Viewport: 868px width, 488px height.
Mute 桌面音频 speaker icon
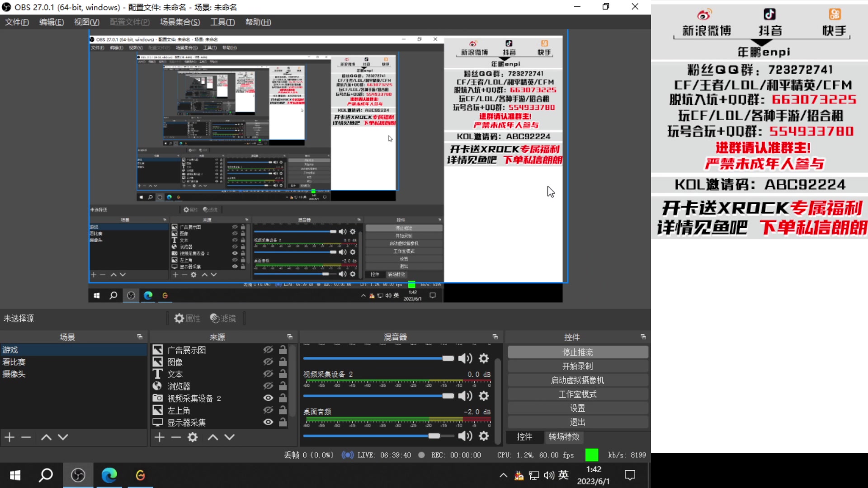coord(465,436)
